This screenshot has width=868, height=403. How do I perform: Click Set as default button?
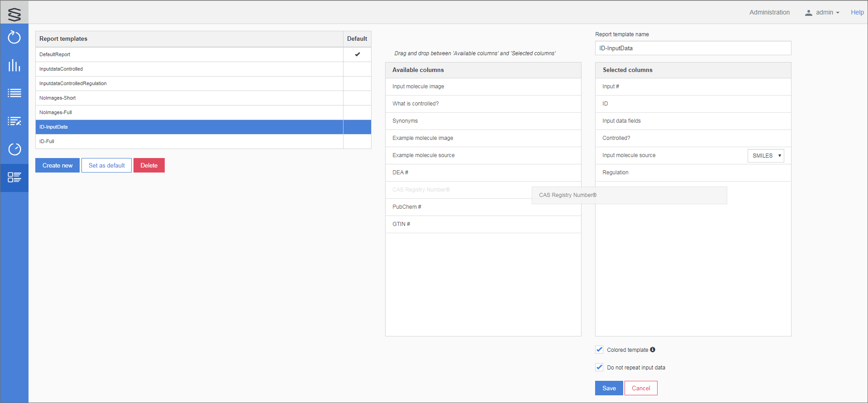pyautogui.click(x=106, y=165)
